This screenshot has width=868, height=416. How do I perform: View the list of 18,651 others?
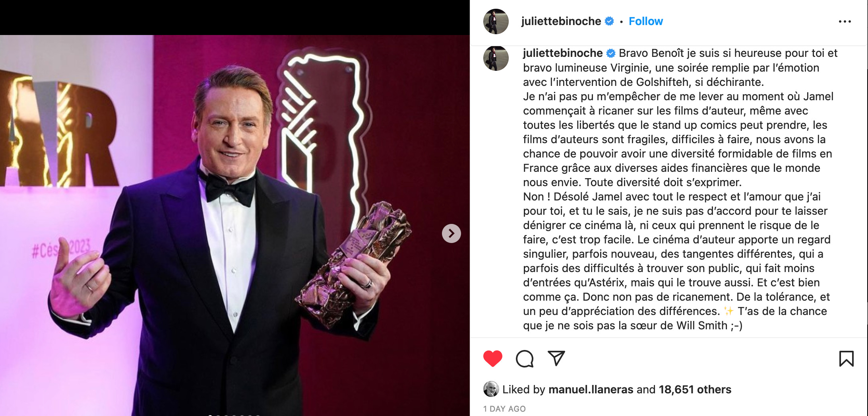coord(695,389)
